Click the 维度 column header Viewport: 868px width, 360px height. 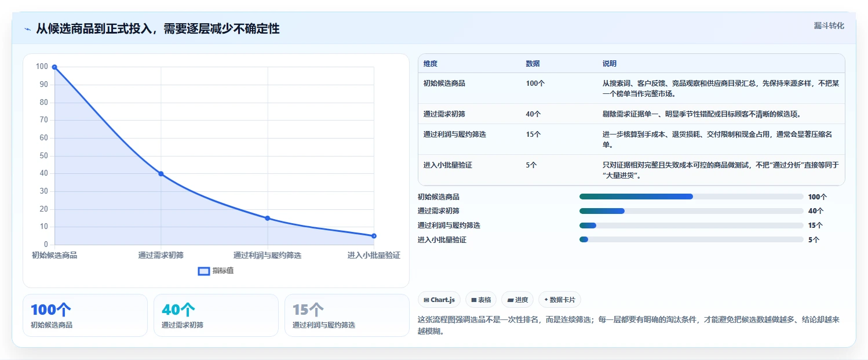click(x=431, y=64)
